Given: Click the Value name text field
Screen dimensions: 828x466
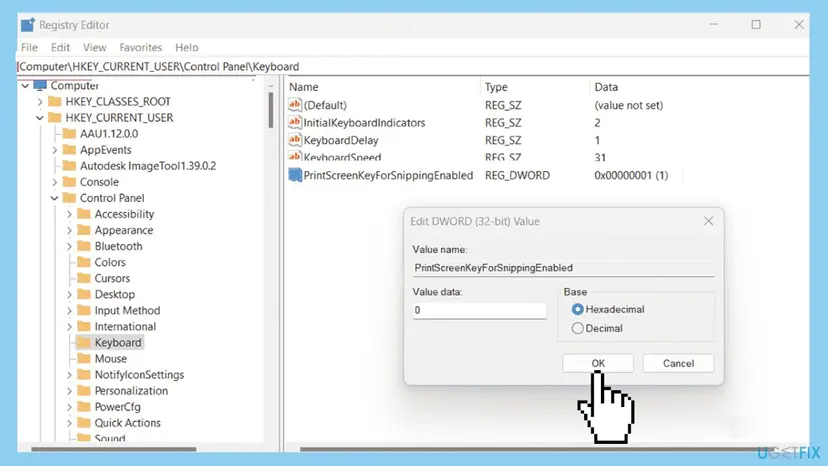Looking at the screenshot, I should tap(563, 268).
